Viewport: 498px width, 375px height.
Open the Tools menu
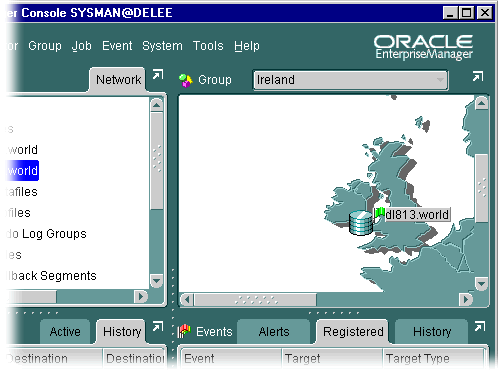click(208, 46)
